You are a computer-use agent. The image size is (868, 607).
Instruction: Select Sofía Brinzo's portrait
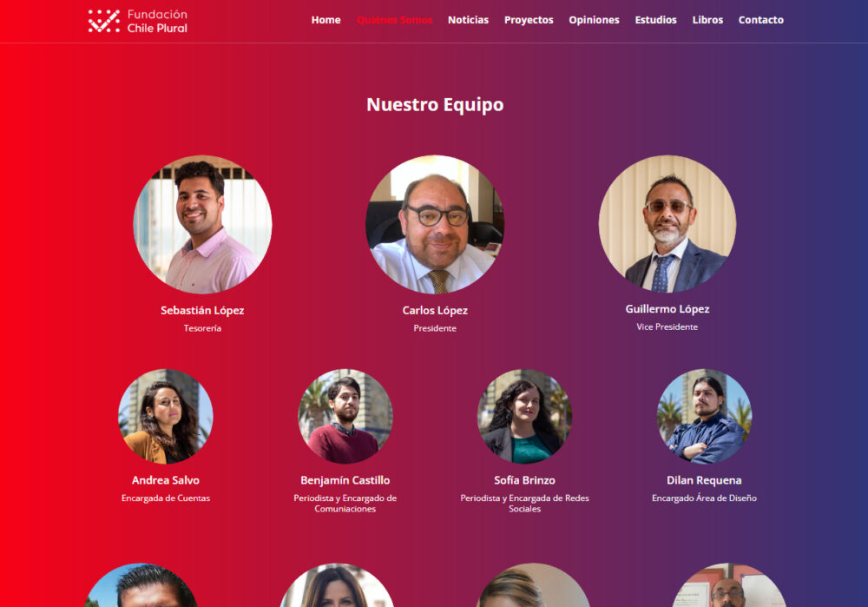(525, 417)
